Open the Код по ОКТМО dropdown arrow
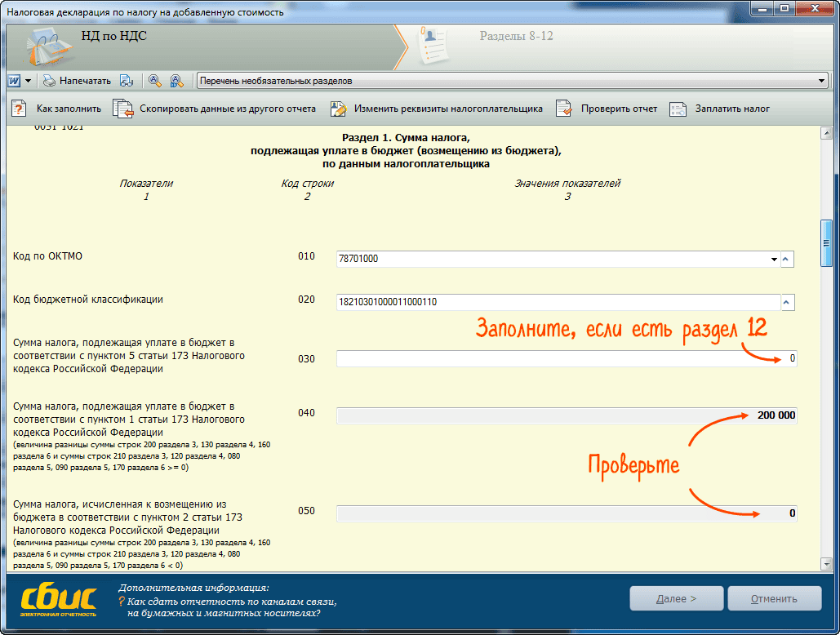Screen dimensions: 840x635 point(774,260)
